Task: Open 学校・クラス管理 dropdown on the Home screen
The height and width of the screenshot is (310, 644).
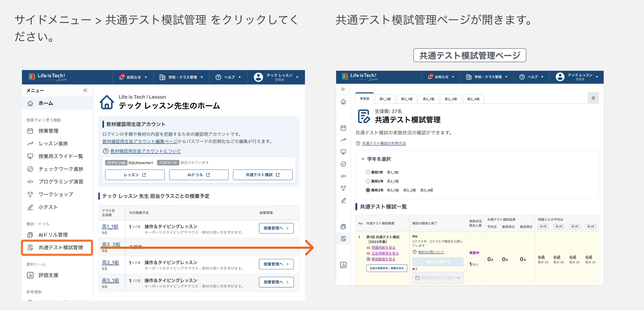Action: click(x=182, y=77)
